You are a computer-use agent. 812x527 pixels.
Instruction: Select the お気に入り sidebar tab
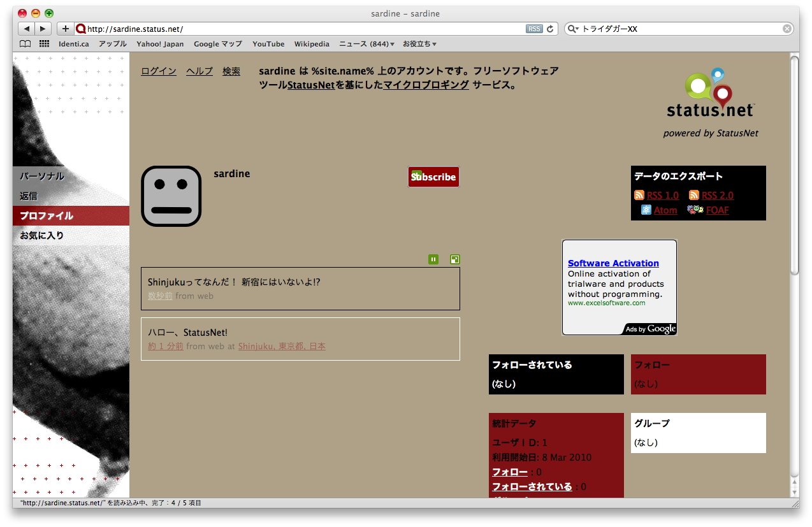click(x=71, y=235)
